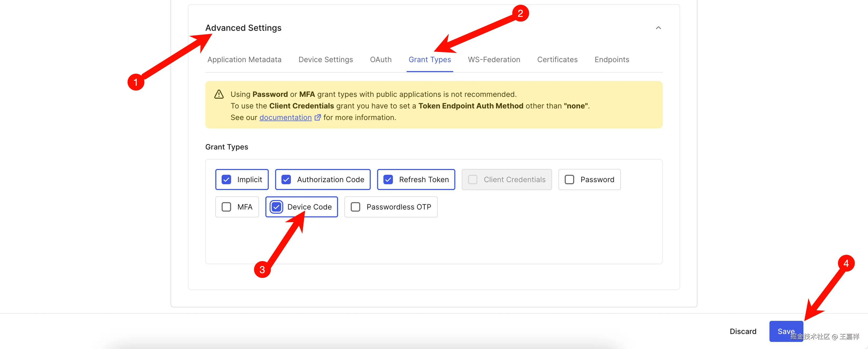Click the warning triangle icon

click(x=219, y=94)
